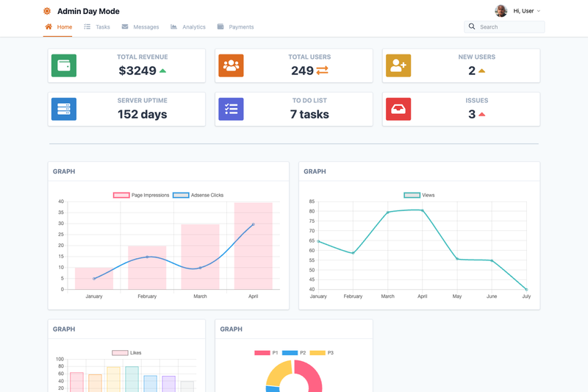Click the Payments wallet icon
This screenshot has height=392, width=588.
coord(220,26)
